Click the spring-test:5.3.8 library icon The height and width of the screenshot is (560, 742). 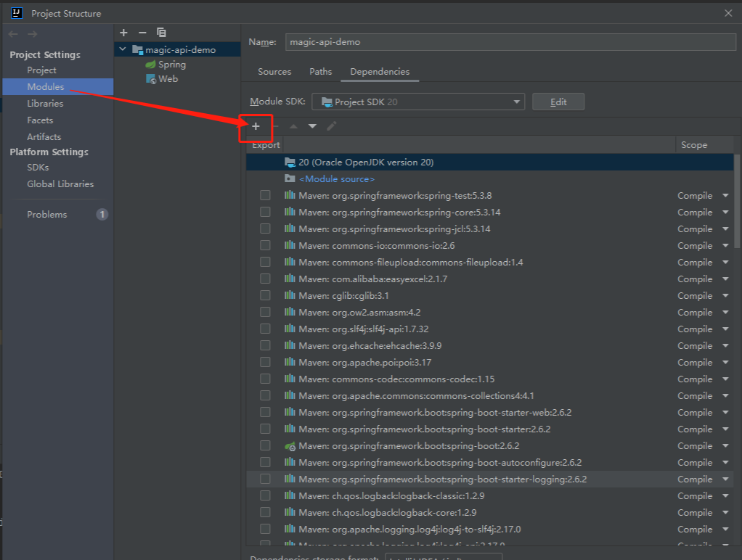click(290, 195)
